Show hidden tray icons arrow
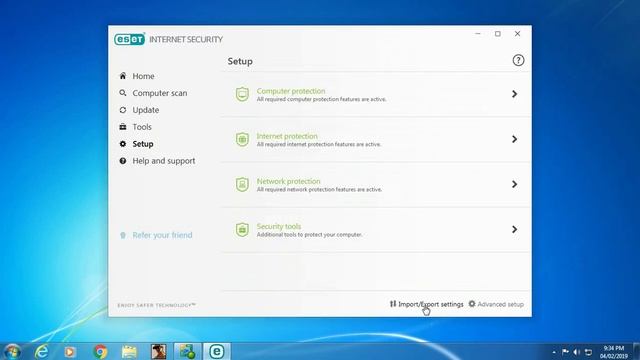The height and width of the screenshot is (360, 640). pos(554,352)
